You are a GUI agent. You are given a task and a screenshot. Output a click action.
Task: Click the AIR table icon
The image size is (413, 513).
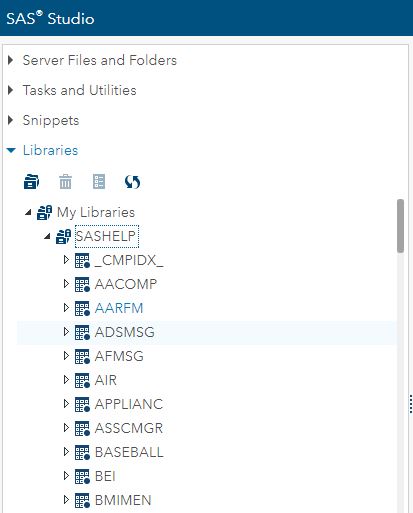pyautogui.click(x=82, y=380)
